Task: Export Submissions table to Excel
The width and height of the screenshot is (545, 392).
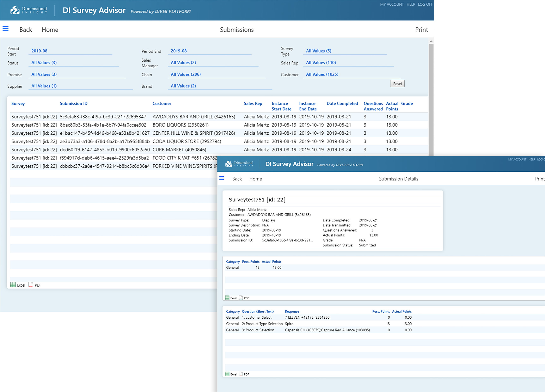Action: pyautogui.click(x=18, y=285)
